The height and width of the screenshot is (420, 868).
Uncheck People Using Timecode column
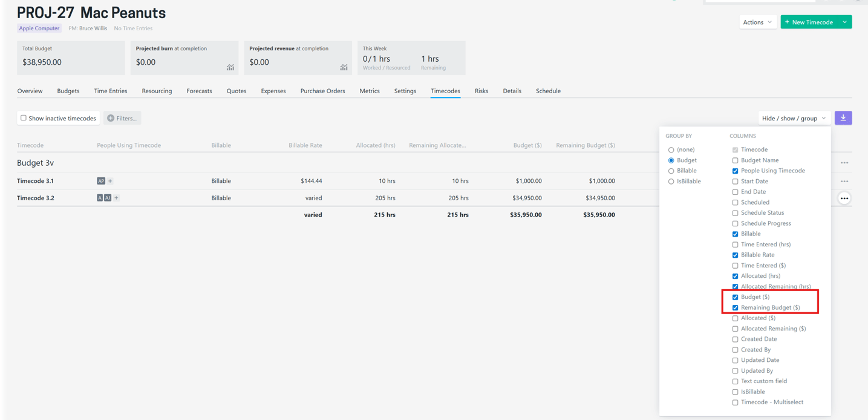tap(735, 171)
